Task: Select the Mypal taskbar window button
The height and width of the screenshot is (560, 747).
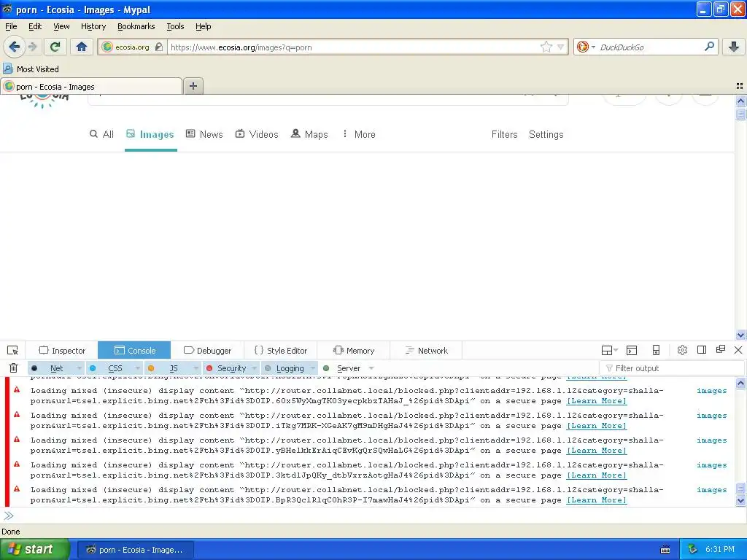Action: (x=135, y=550)
